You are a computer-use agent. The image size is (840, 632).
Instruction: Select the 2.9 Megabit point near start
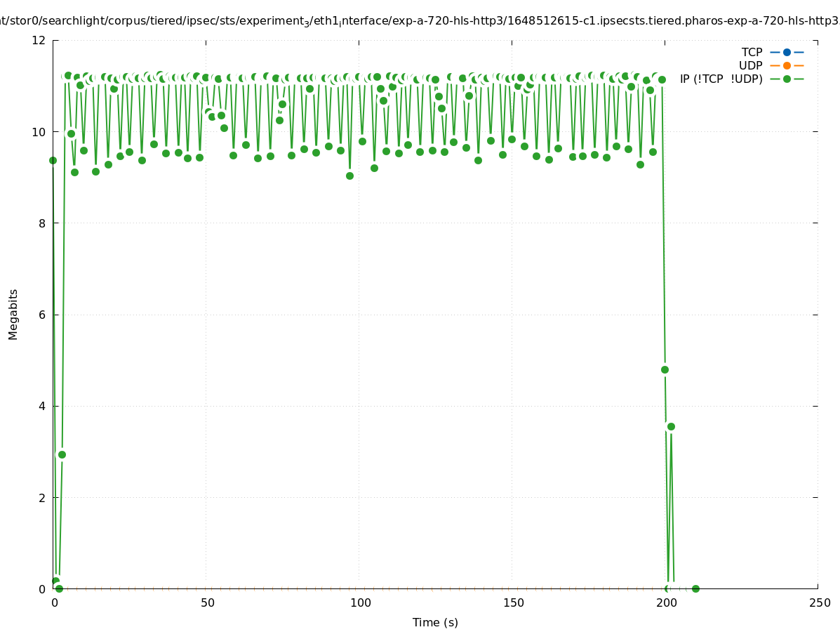pyautogui.click(x=62, y=454)
